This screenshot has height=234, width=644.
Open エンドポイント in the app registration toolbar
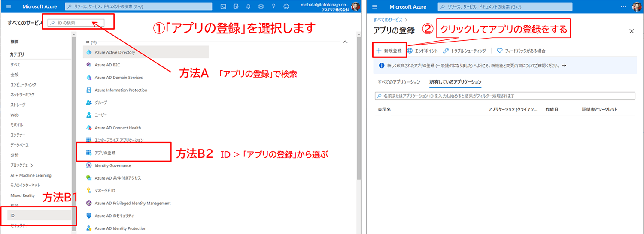[422, 51]
